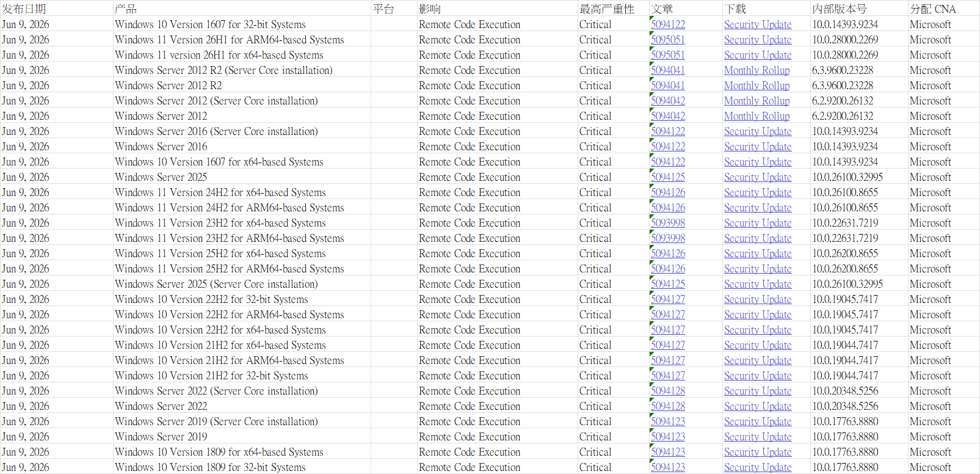Select 'Jun 9, 2026' in Windows 10 22H2 x64 row
Image resolution: width=980 pixels, height=474 pixels.
[56, 330]
